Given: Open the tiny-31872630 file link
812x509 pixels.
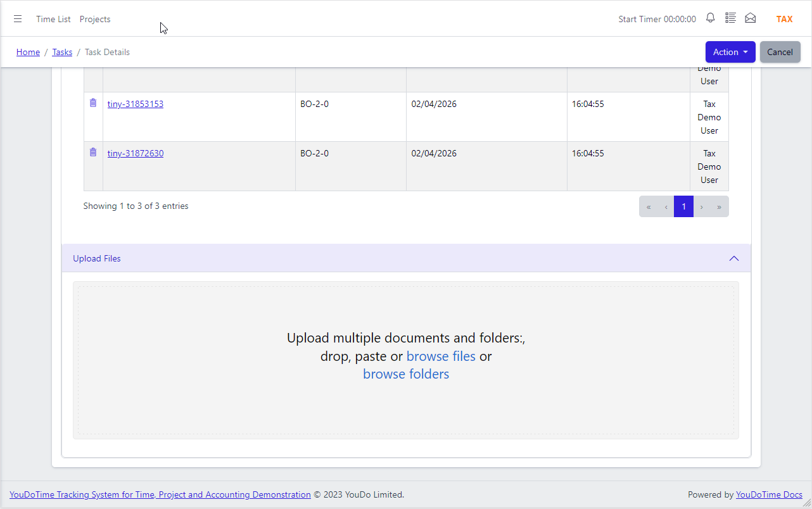Looking at the screenshot, I should click(x=136, y=153).
